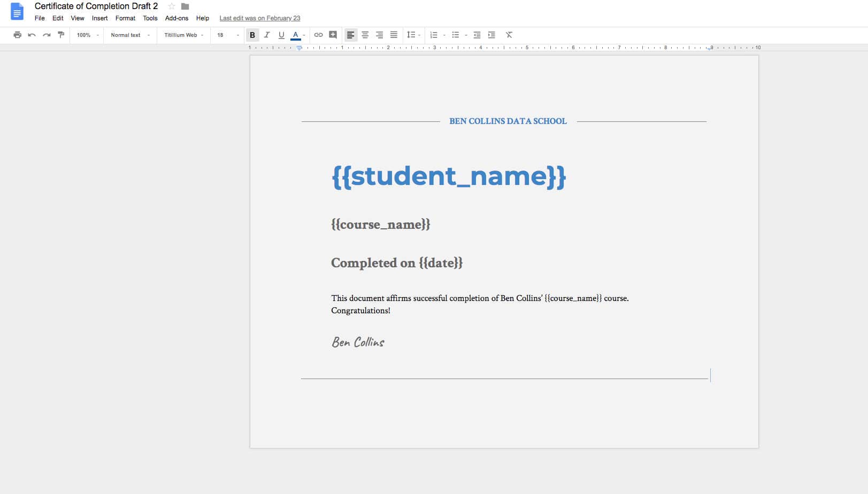Open the line spacing dropdown
The image size is (868, 494).
click(x=413, y=35)
